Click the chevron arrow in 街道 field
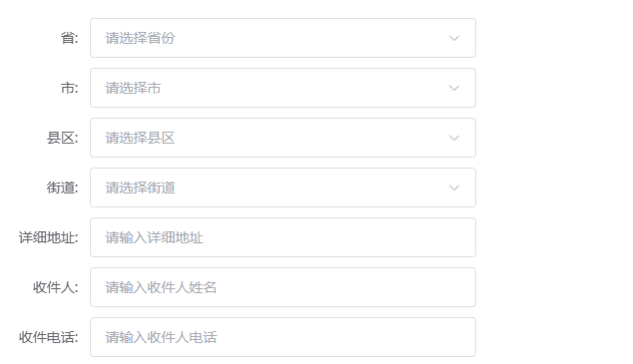 click(x=454, y=187)
